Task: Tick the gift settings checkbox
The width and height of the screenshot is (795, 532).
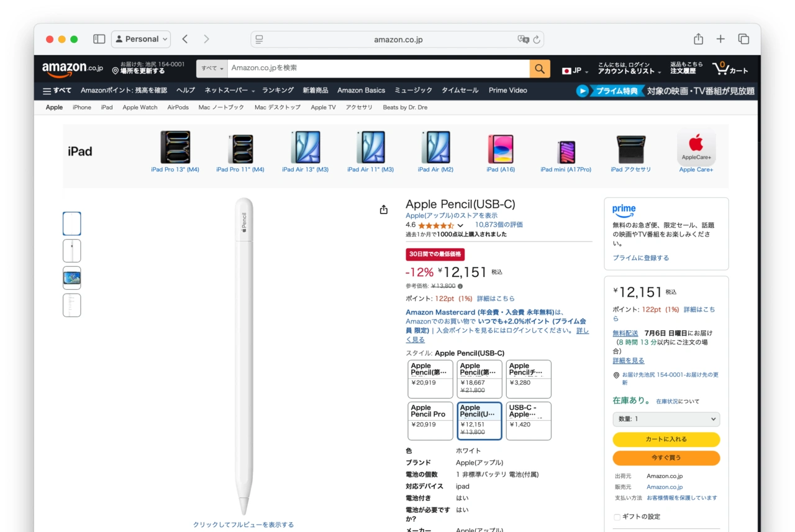Action: pos(617,517)
